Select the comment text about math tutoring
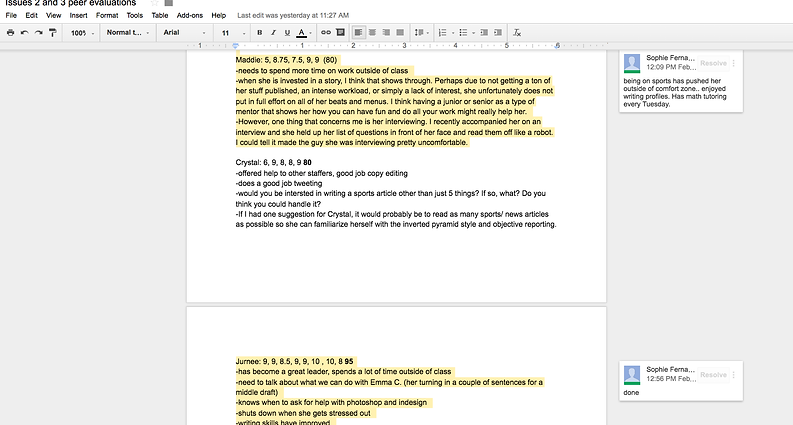Viewport: 793px width, 425px height. pos(675,93)
